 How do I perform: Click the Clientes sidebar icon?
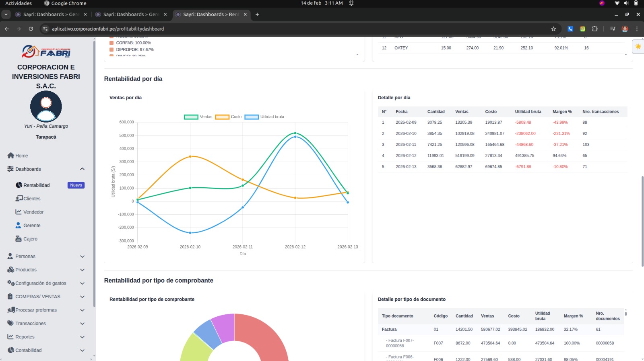pyautogui.click(x=19, y=199)
